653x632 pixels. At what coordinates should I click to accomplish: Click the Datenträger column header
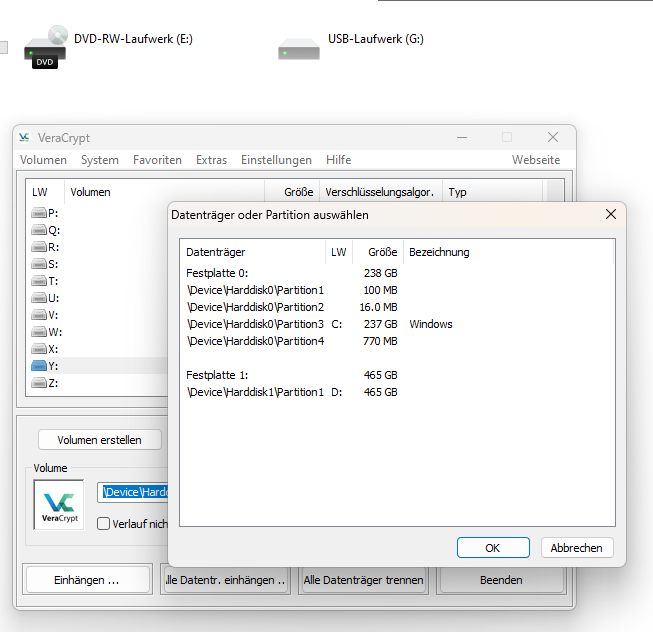253,252
